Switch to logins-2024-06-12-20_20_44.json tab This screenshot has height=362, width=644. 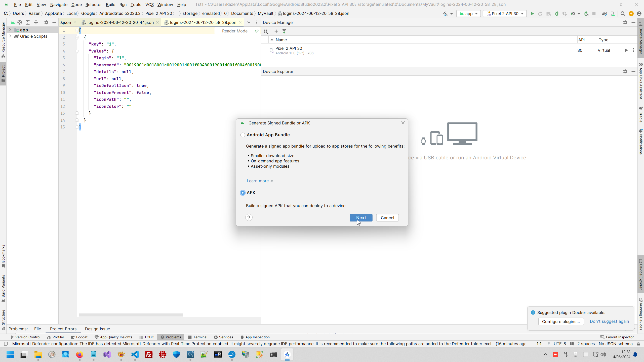[x=120, y=22]
